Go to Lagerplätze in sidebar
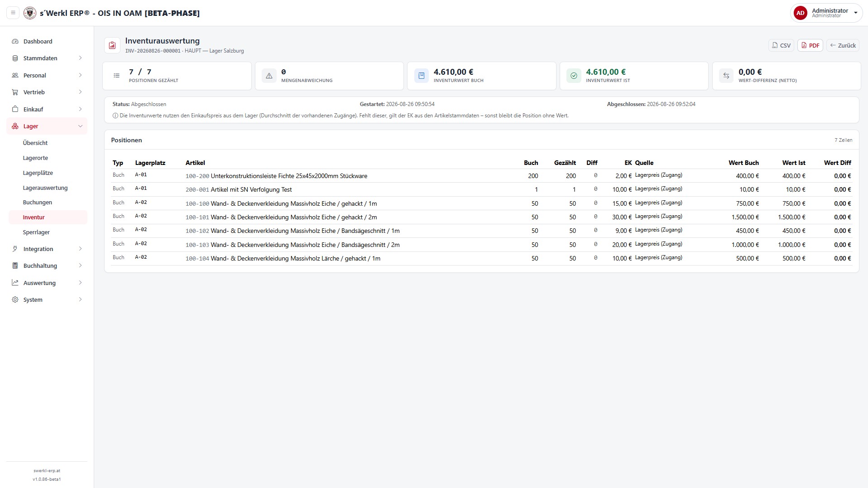Viewport: 868px width, 488px height. pos(48,173)
